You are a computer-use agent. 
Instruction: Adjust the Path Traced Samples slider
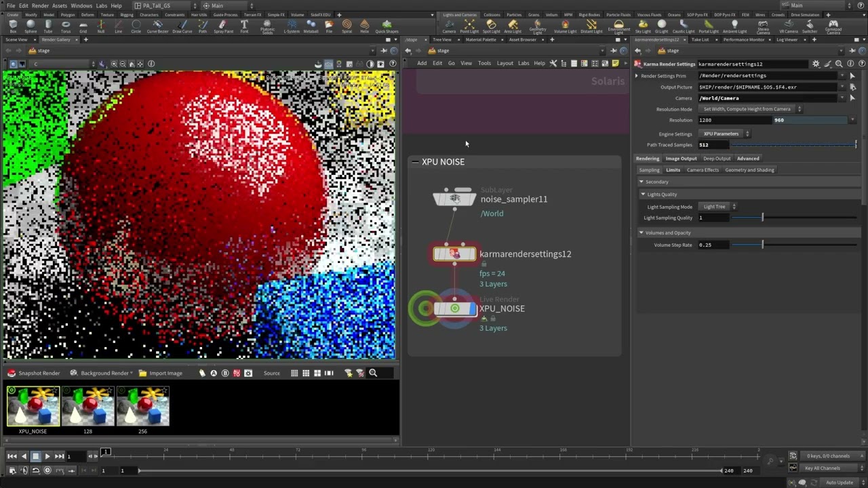tap(793, 145)
